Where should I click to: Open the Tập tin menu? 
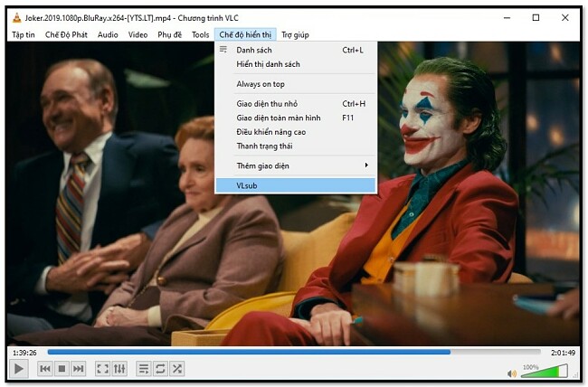pos(24,35)
